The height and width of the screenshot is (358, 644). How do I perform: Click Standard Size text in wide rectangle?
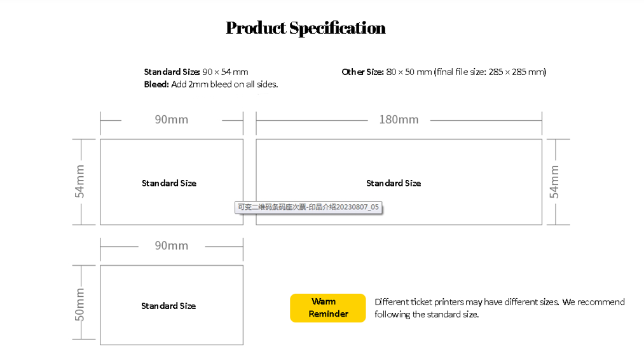(394, 183)
